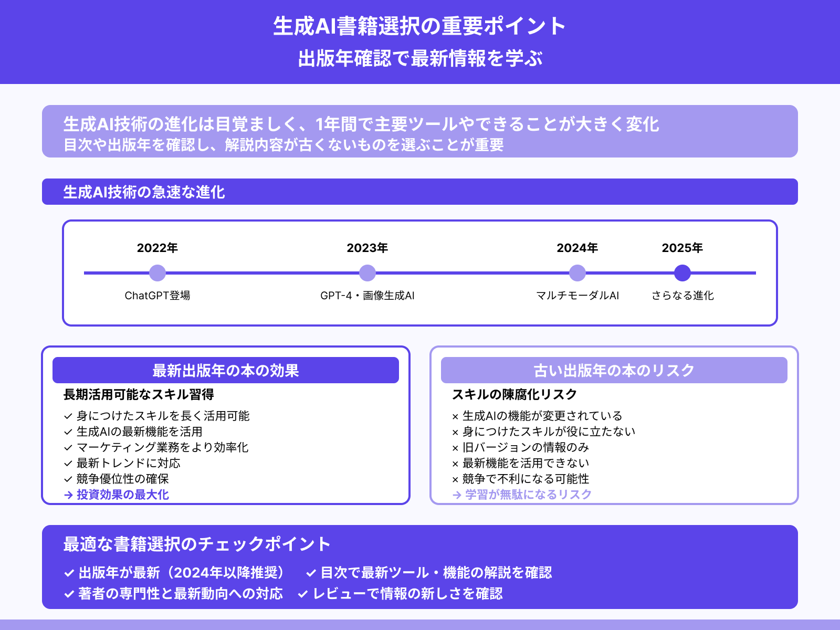
Task: Click text マーケティング業務をより効率化
Action: pyautogui.click(x=163, y=447)
